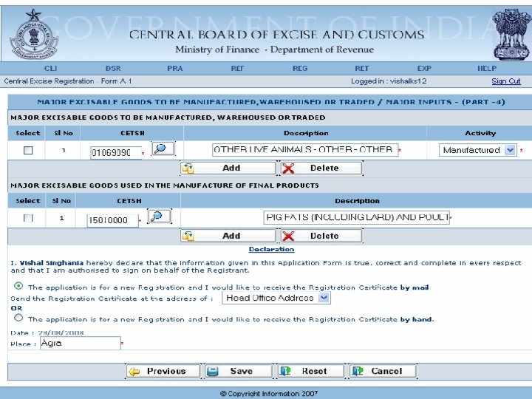Delete selected row from major inputs table
This screenshot has height=399, width=532.
321,236
